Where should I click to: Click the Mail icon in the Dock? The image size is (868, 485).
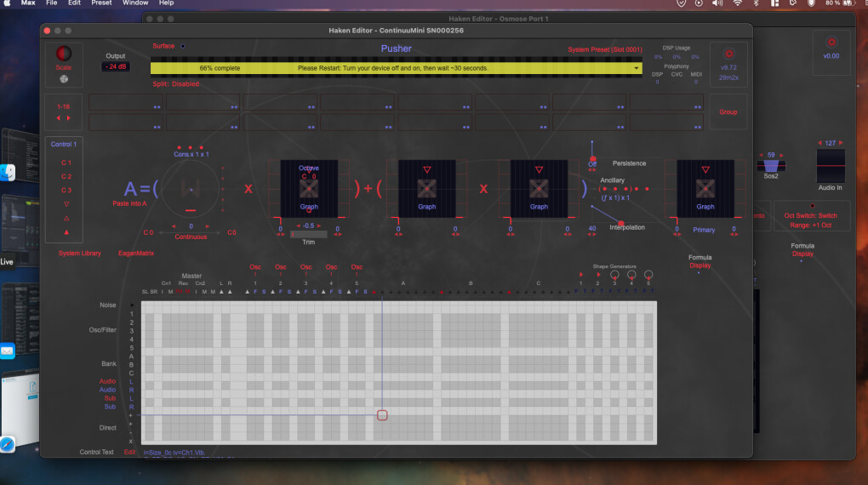tap(7, 351)
